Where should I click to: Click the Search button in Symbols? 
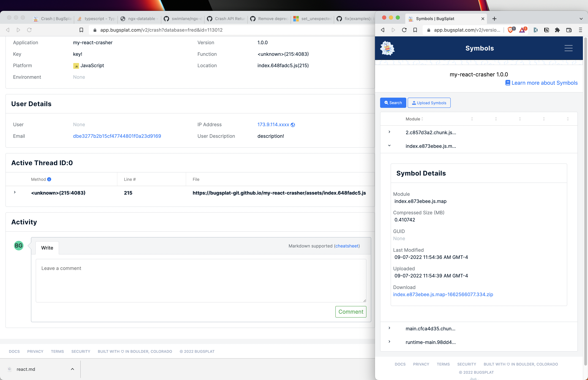[393, 103]
